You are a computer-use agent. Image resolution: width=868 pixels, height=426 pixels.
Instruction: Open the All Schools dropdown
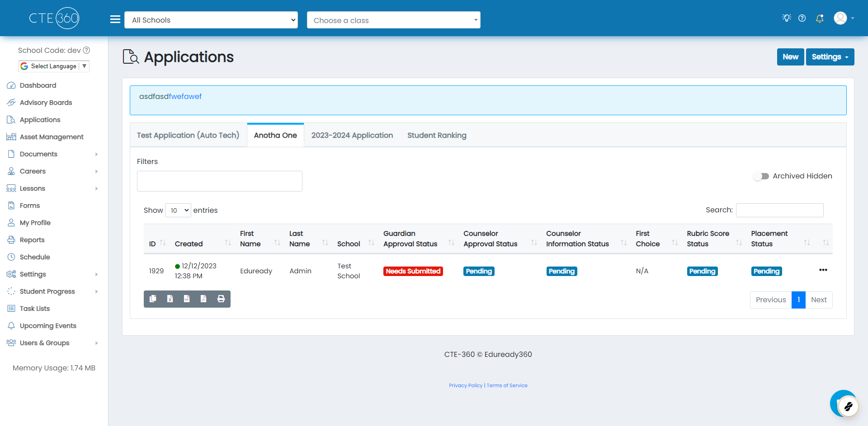coord(211,20)
